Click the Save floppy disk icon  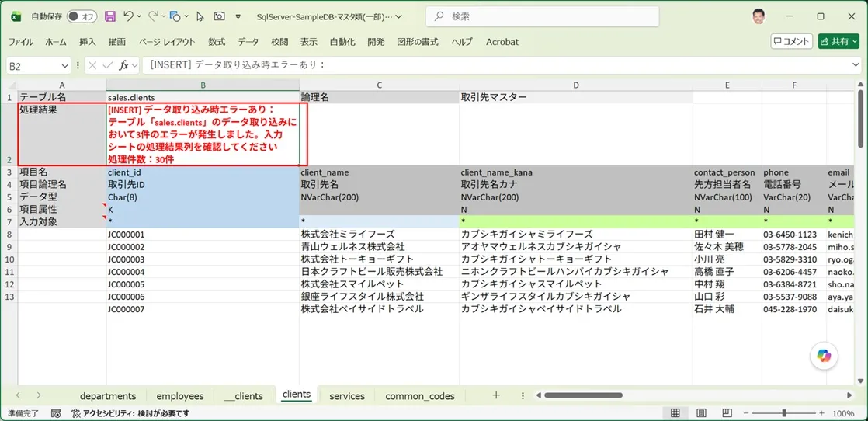[x=110, y=16]
